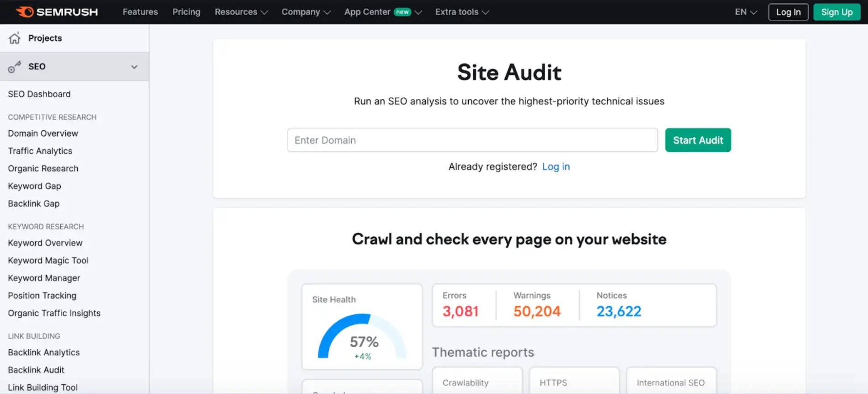Viewport: 868px width, 394px height.
Task: Open Keyword Gap tool
Action: point(34,186)
